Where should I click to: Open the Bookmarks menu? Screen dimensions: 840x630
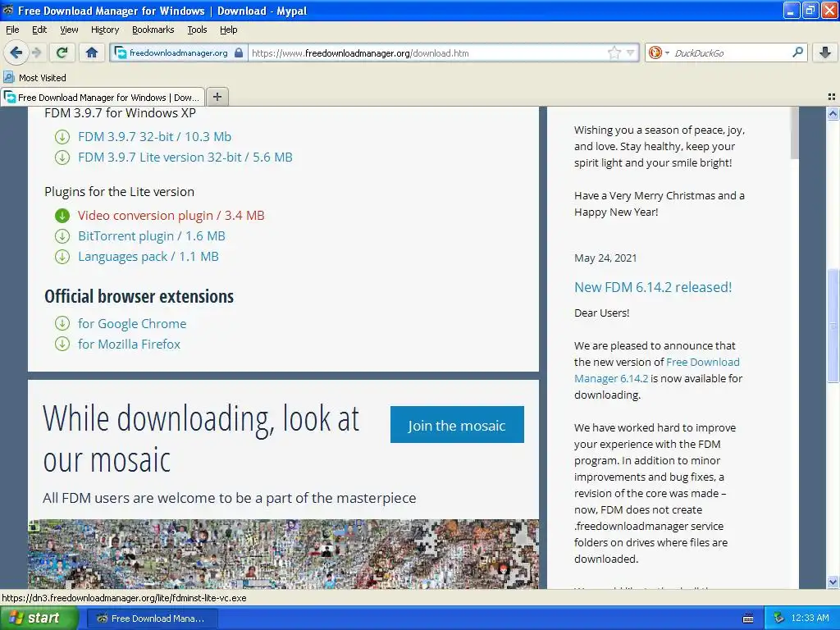[x=153, y=30]
